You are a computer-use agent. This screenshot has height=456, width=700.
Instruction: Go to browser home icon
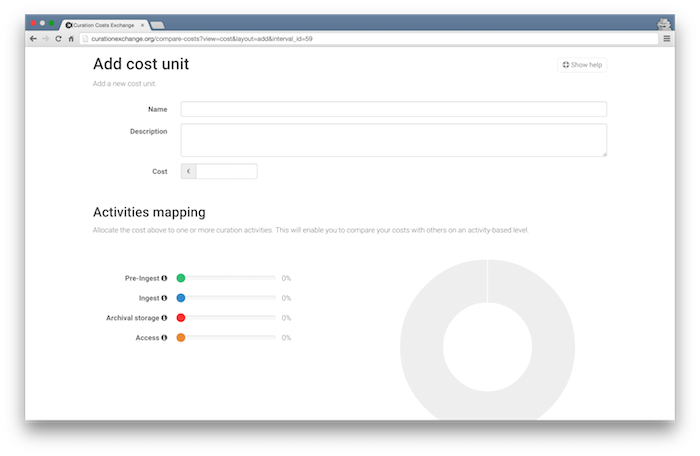click(71, 38)
